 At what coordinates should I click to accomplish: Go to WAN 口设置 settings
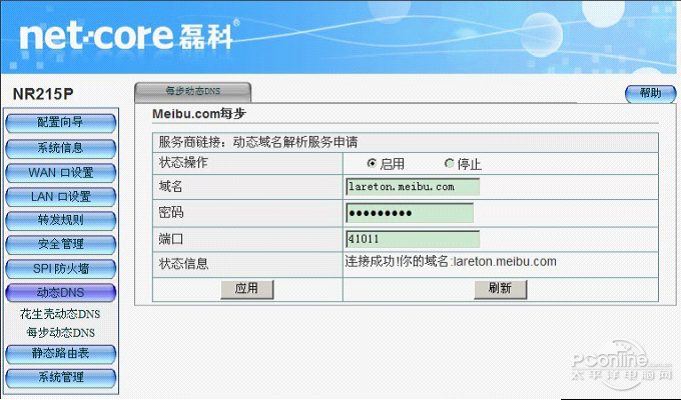tap(61, 172)
